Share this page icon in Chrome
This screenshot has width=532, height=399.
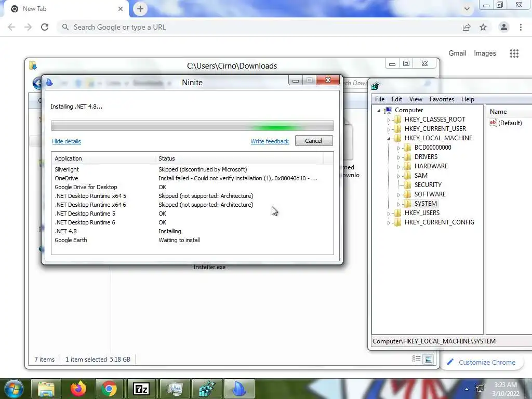click(x=467, y=27)
